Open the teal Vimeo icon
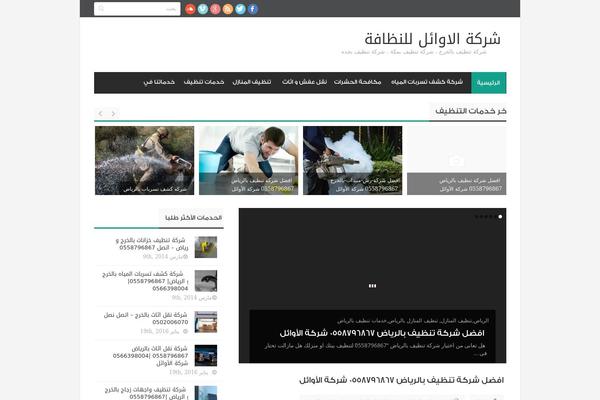The height and width of the screenshot is (400, 600). coord(203,9)
